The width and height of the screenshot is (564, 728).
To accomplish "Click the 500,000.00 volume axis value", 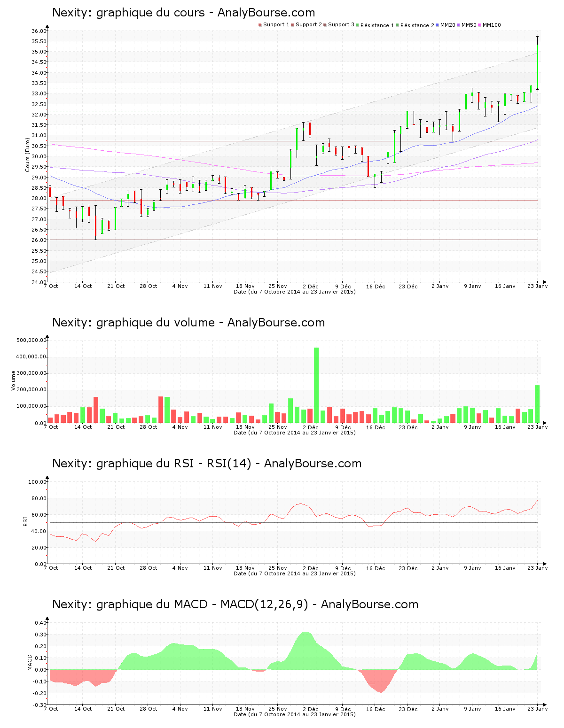I will 31,340.
